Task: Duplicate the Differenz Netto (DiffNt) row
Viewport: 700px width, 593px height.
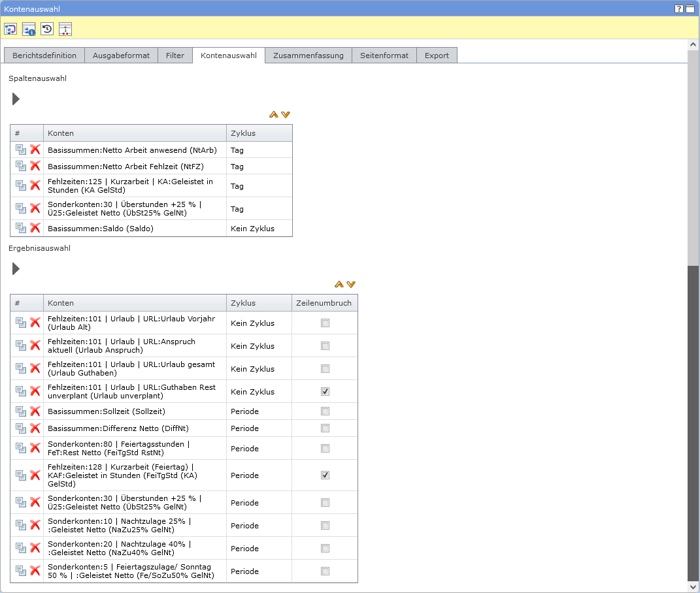Action: tap(21, 428)
